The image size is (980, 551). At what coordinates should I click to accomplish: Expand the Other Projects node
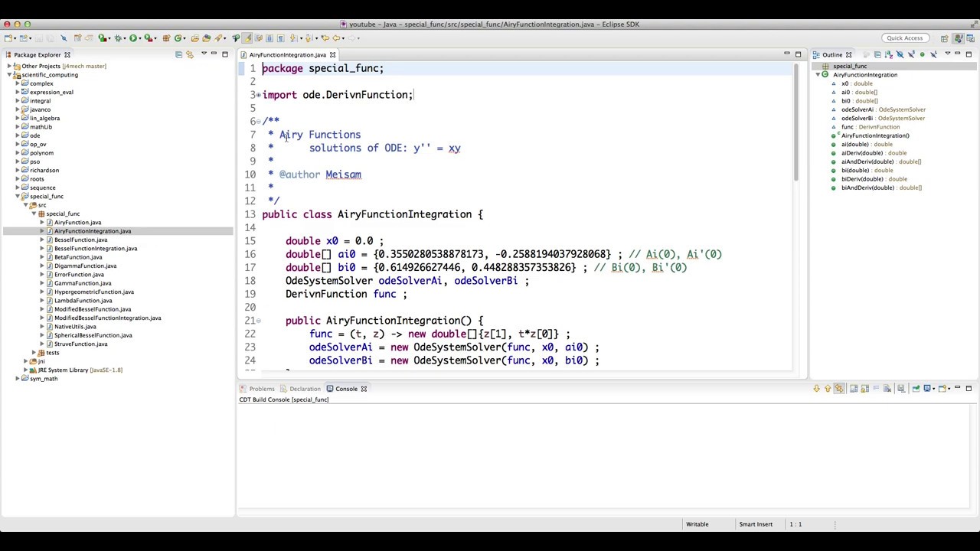click(x=9, y=67)
